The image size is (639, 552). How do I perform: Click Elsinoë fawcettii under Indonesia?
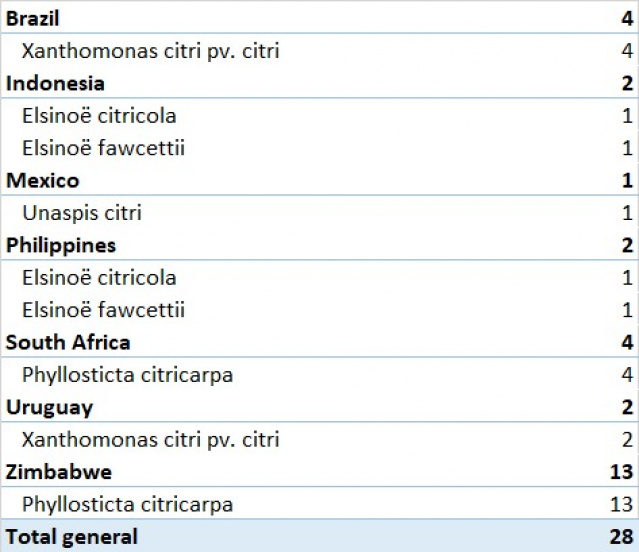pyautogui.click(x=103, y=148)
